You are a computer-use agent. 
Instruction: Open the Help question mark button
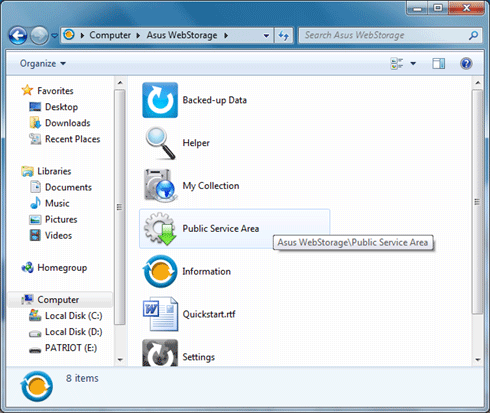[x=466, y=63]
